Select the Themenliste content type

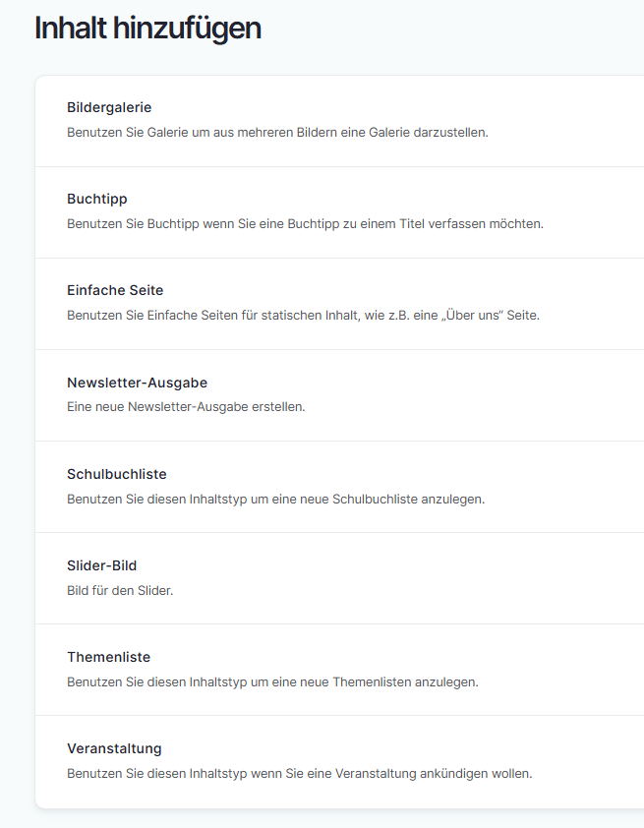(x=108, y=657)
